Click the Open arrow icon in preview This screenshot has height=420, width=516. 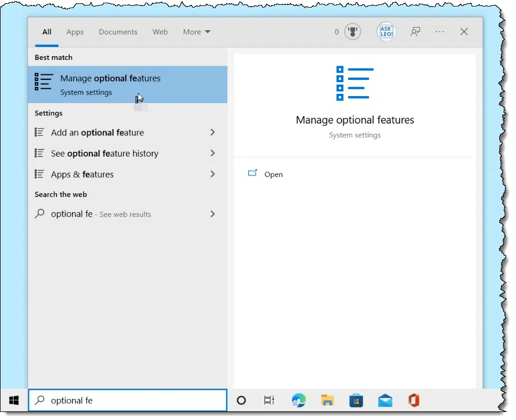coord(253,173)
